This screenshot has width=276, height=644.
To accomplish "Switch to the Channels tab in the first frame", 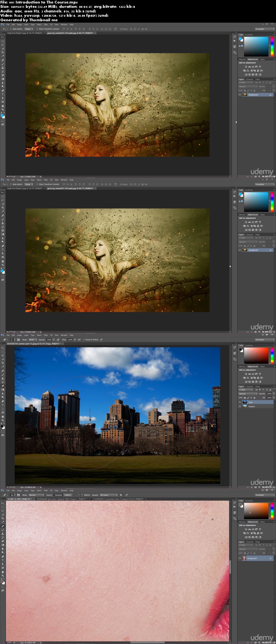I will coord(250,79).
